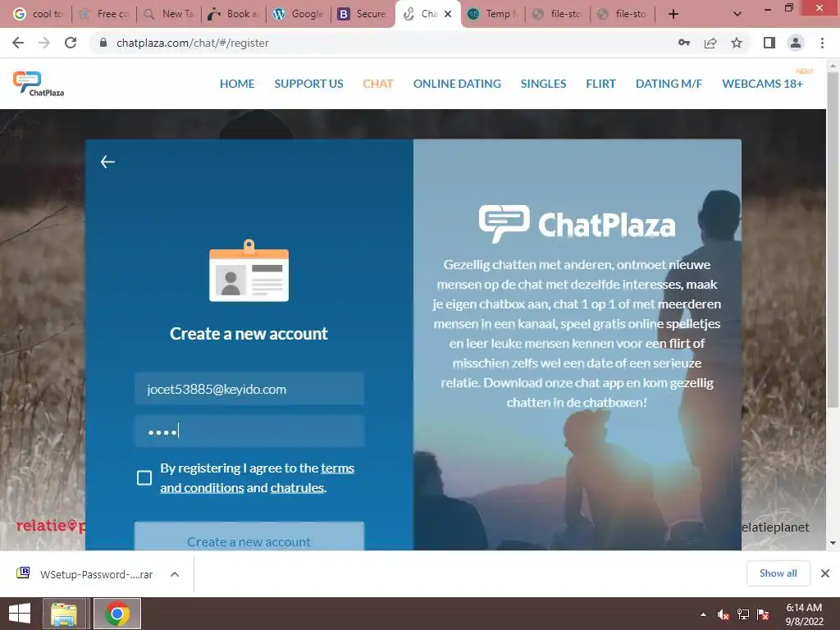
Task: Open DATING M/F menu item
Action: (x=669, y=84)
